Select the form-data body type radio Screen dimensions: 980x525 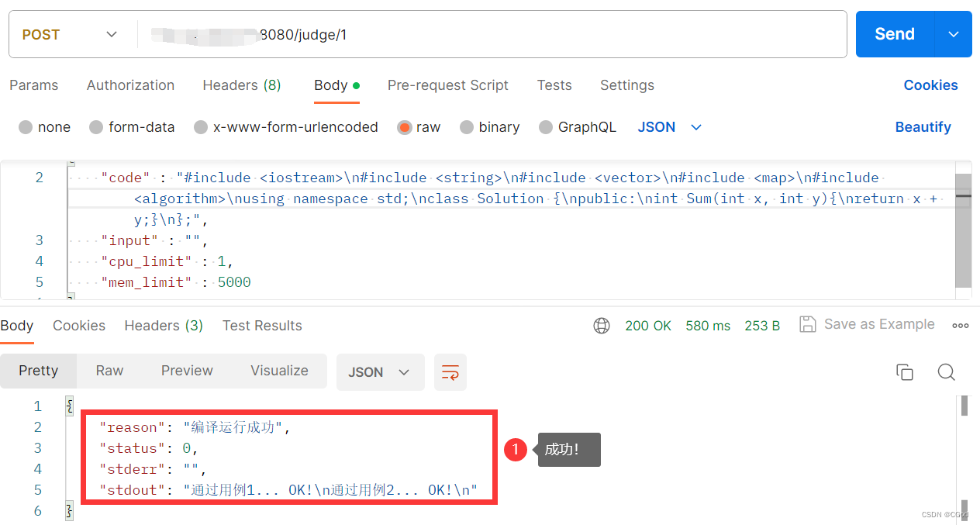click(x=96, y=127)
